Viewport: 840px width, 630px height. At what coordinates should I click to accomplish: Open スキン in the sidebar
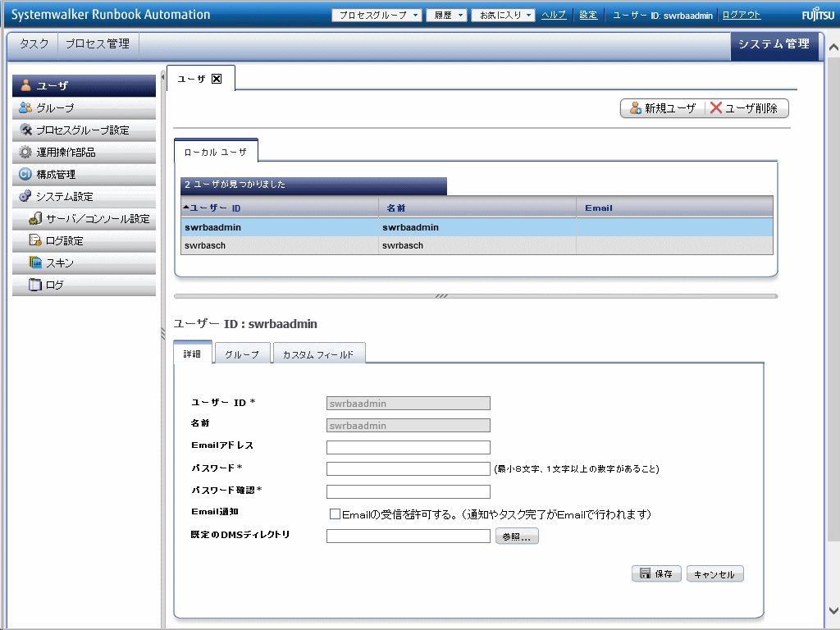point(84,263)
